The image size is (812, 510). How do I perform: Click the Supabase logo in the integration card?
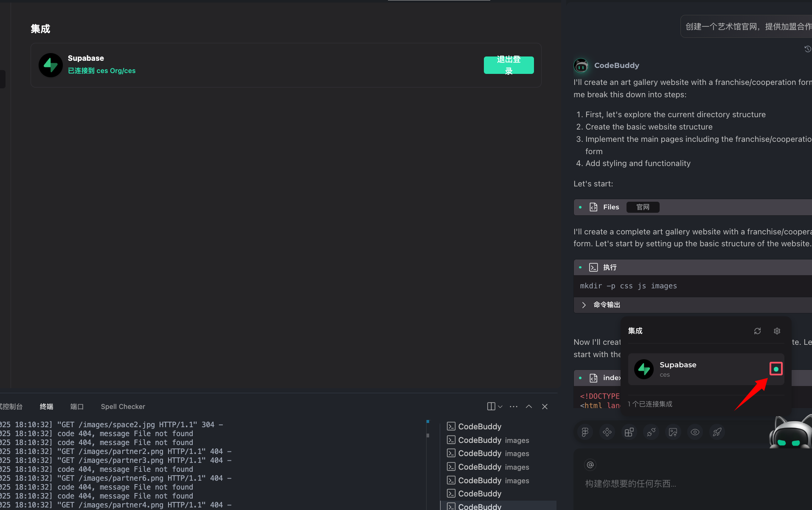pos(51,65)
